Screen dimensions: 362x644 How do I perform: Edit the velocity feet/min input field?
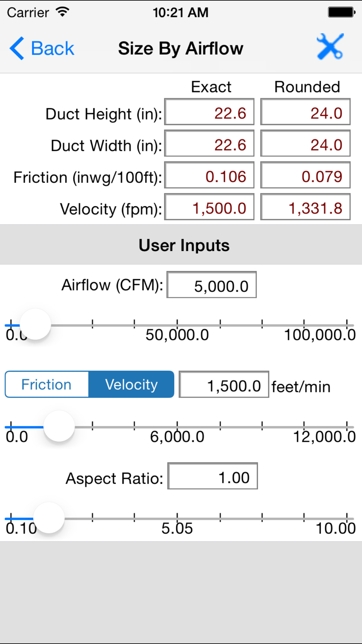point(224,385)
